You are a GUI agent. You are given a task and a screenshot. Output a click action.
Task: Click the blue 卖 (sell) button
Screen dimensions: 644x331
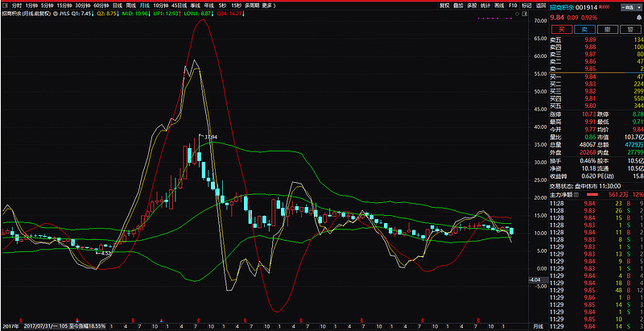coord(584,28)
